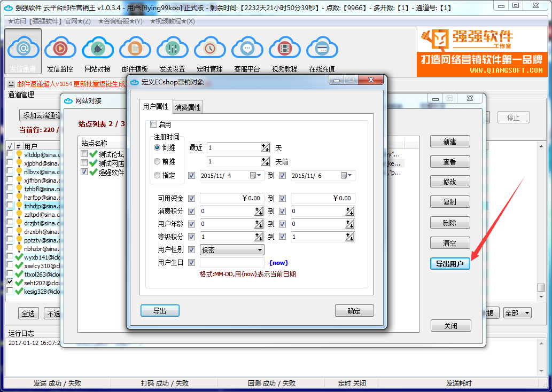Click the user list vertical scrollbar

(541, 221)
